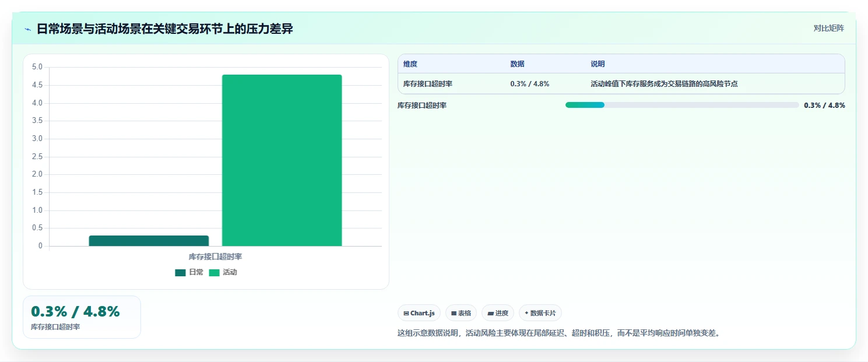Click the 库存接口超时率 cell in the table row
The image size is (868, 362).
tap(428, 84)
